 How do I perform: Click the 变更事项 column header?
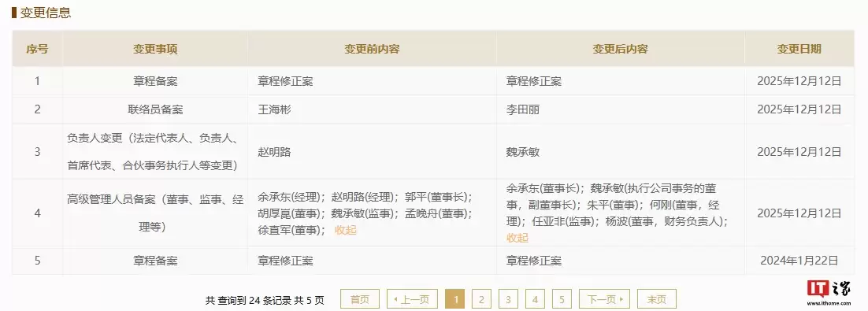pyautogui.click(x=155, y=49)
